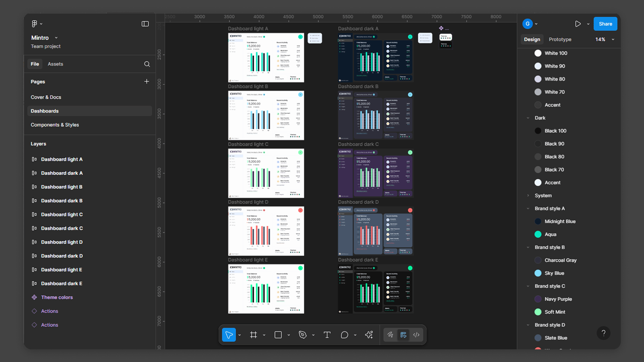Switch to the Prototype tab
This screenshot has height=362, width=644.
(x=560, y=40)
